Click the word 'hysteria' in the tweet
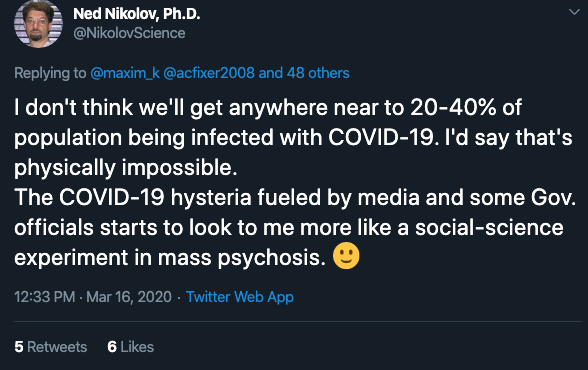Screen dimensions: 588x370 coord(211,198)
